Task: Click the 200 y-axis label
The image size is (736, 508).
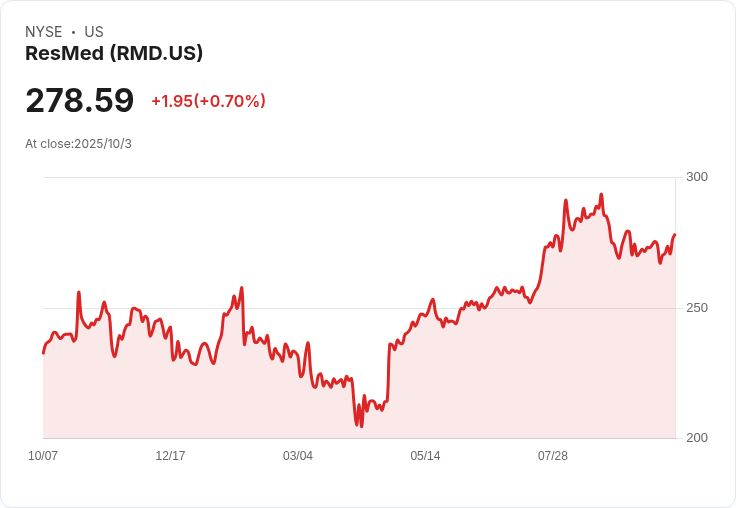Action: [x=697, y=438]
